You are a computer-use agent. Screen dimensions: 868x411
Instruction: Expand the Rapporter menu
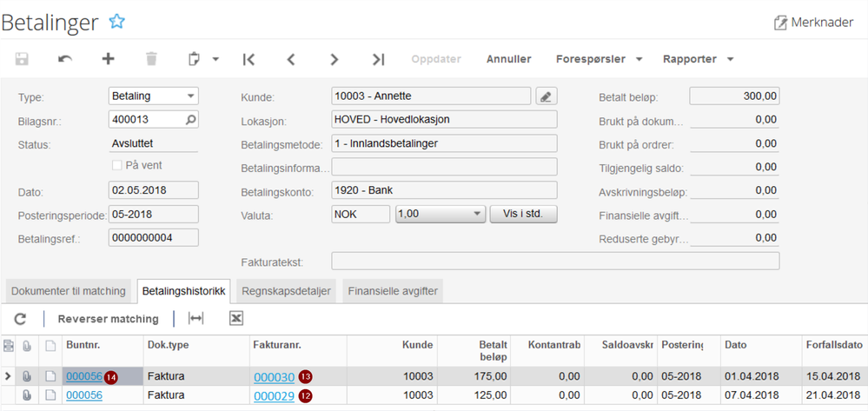coord(698,59)
